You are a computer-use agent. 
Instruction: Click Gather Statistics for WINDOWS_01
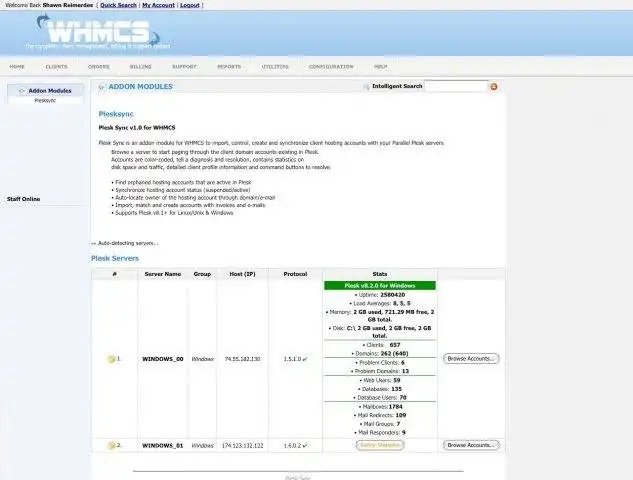380,445
